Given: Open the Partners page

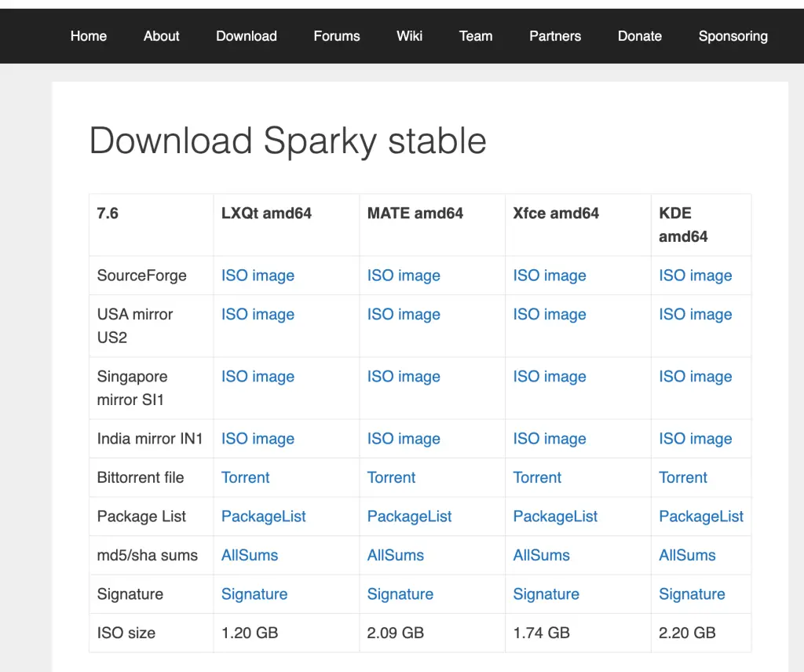Looking at the screenshot, I should 555,36.
